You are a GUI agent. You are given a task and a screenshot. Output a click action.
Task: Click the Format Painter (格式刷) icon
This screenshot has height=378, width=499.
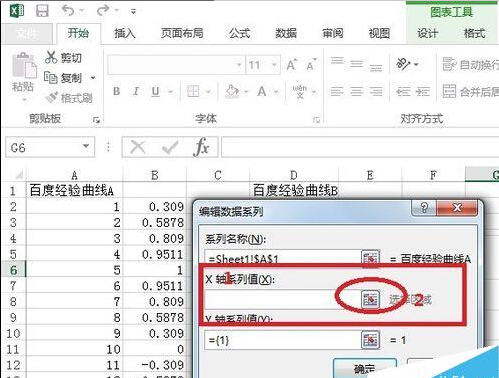(52, 97)
